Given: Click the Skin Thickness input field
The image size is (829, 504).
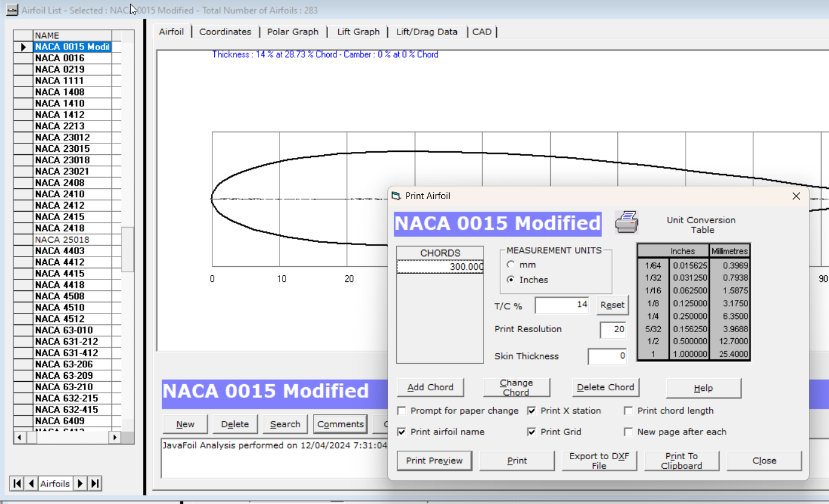Looking at the screenshot, I should coord(607,356).
